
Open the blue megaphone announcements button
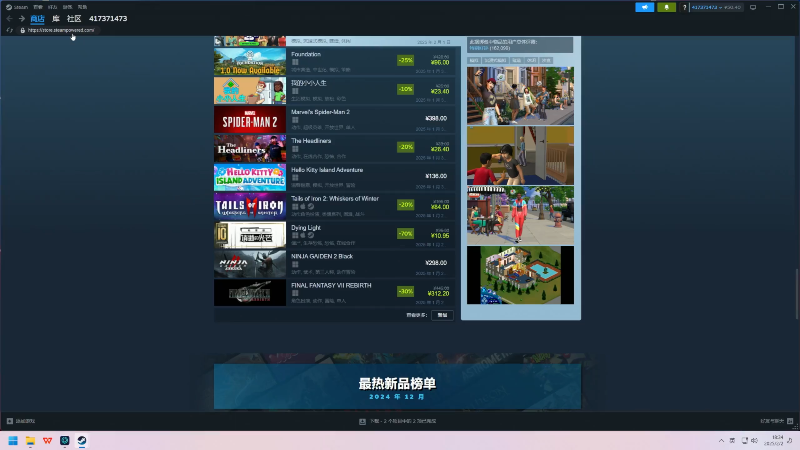645,7
